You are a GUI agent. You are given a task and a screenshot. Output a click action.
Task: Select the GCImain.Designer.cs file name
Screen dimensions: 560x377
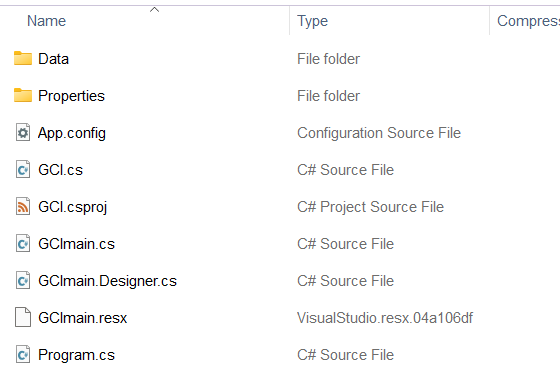pyautogui.click(x=107, y=281)
